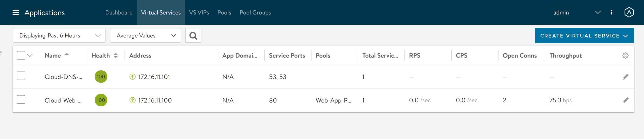Click the search magnifier icon
This screenshot has width=644, height=139.
click(x=193, y=36)
